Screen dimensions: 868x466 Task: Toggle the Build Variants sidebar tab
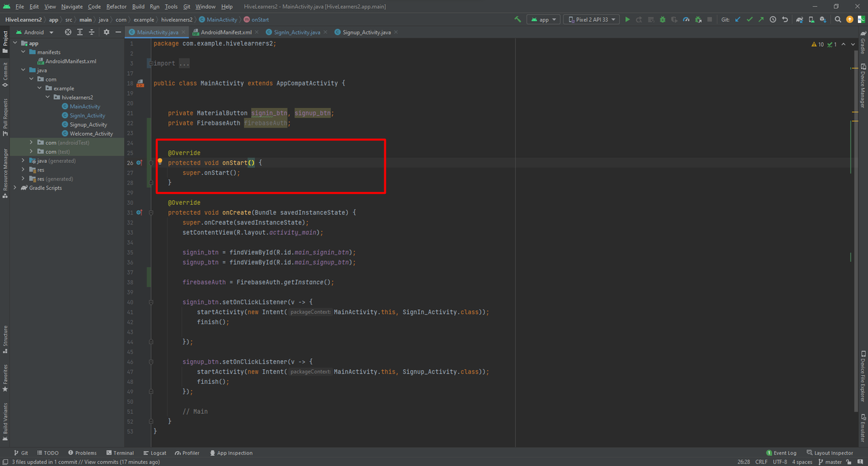click(5, 421)
